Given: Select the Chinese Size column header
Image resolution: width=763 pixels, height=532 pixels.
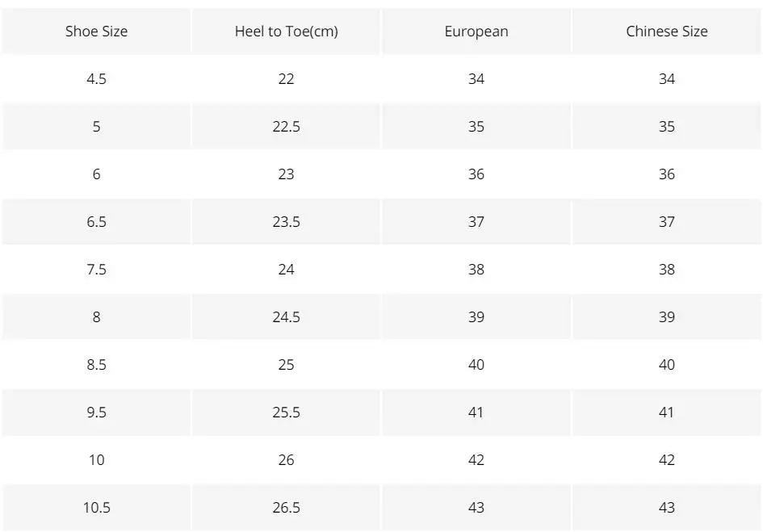Looking at the screenshot, I should pyautogui.click(x=666, y=31).
